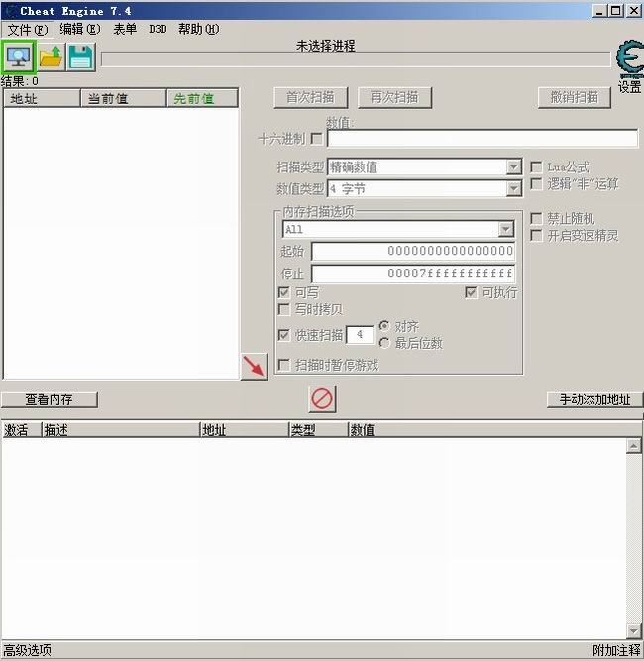
Task: Open the 帮助(H) menu
Action: (198, 29)
